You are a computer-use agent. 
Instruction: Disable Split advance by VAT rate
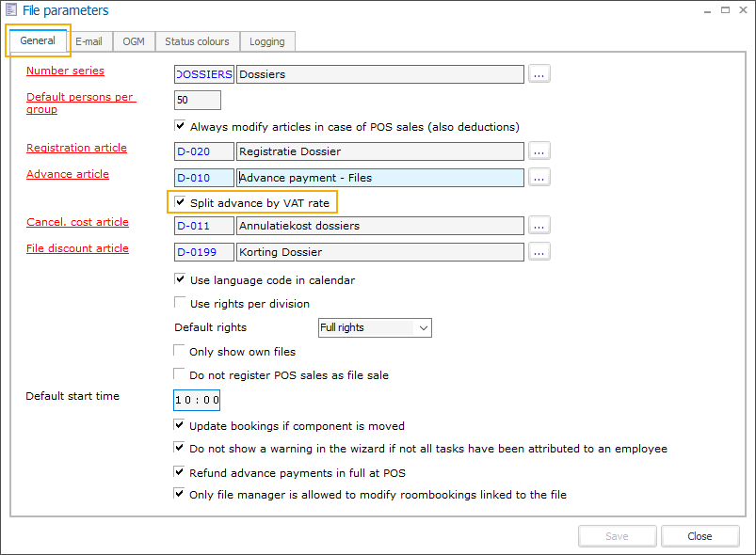(x=181, y=202)
